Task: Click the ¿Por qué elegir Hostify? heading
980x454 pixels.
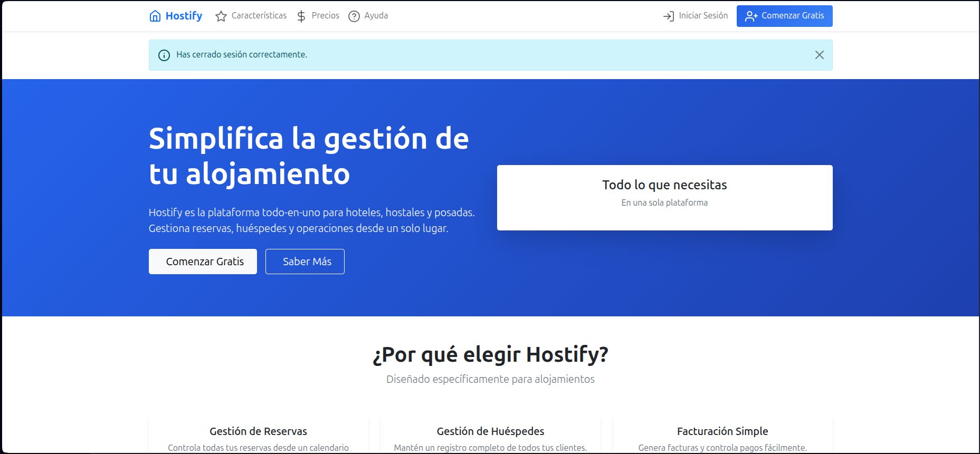Action: pos(490,354)
